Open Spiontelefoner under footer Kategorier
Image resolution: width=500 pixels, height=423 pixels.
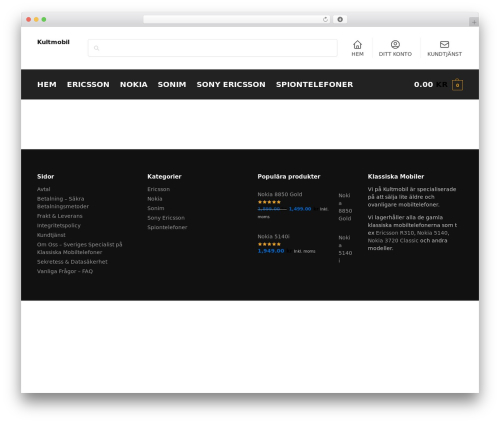(x=167, y=227)
